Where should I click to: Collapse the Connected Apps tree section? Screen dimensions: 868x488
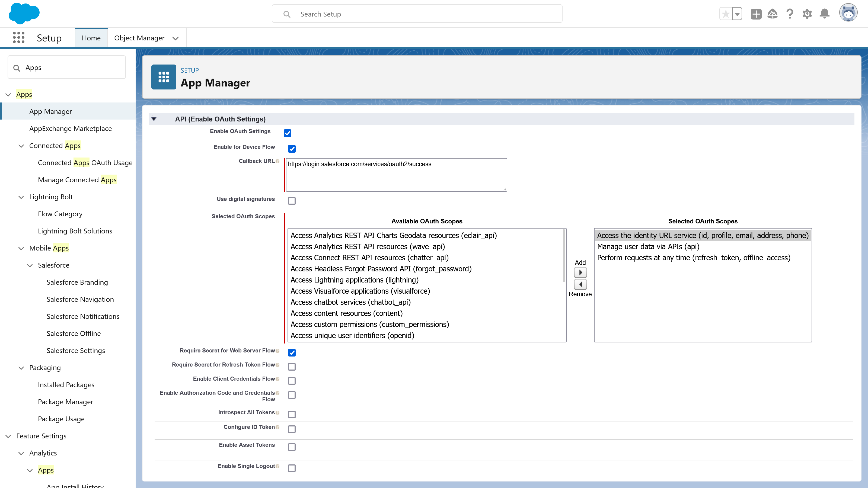click(x=21, y=146)
